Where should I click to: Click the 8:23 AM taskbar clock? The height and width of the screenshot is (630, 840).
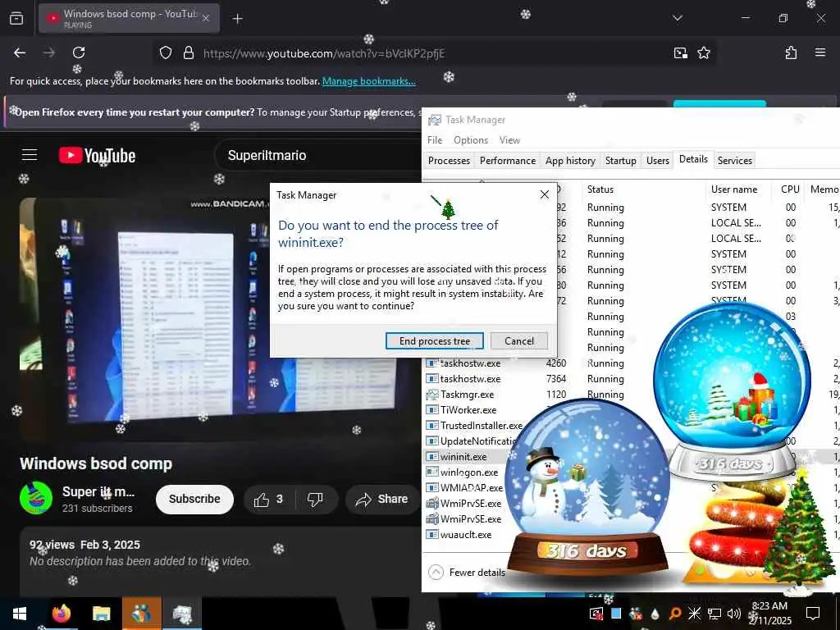click(769, 614)
